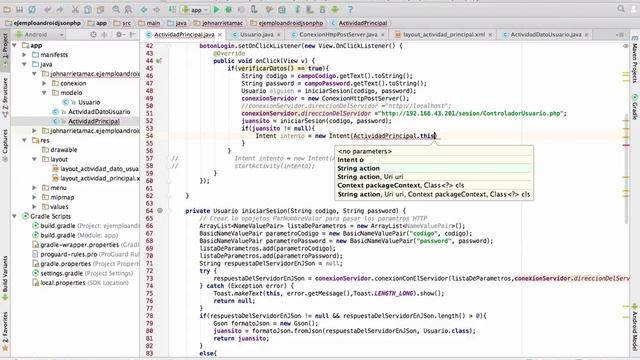Click the Find magnifier toolbar icon
This screenshot has width=640, height=360.
point(116,9)
